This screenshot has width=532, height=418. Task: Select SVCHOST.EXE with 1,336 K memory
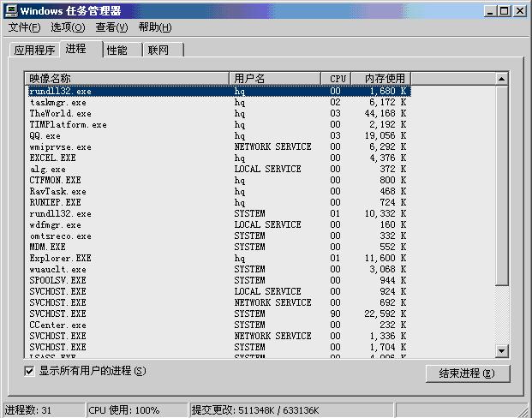click(218, 337)
